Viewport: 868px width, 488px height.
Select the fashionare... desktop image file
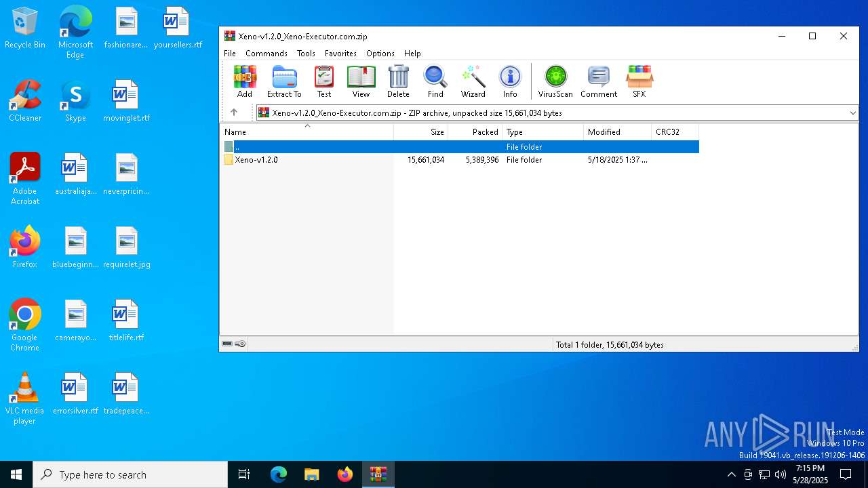click(x=126, y=28)
